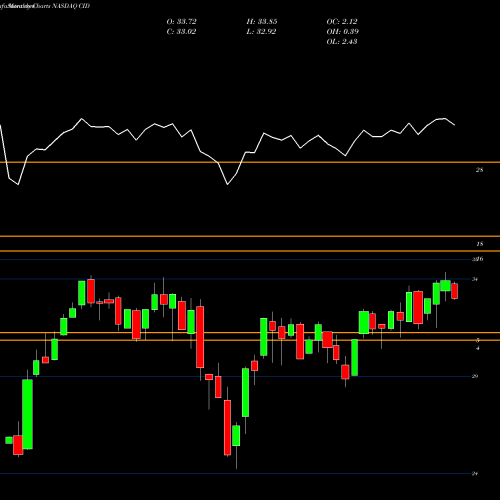Click the OL: 2.43 reading
The width and height of the screenshot is (500, 500).
[x=342, y=42]
